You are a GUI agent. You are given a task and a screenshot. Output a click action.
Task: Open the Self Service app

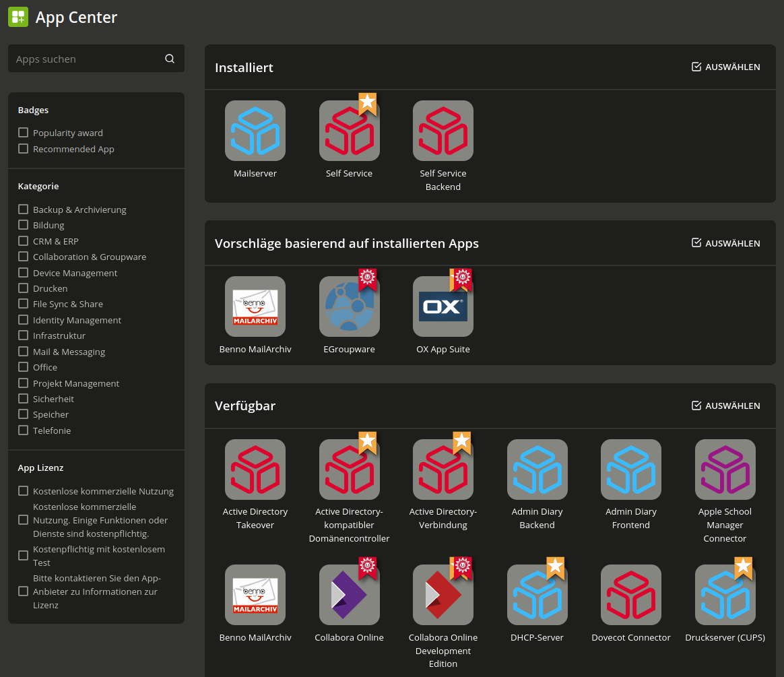(x=349, y=131)
